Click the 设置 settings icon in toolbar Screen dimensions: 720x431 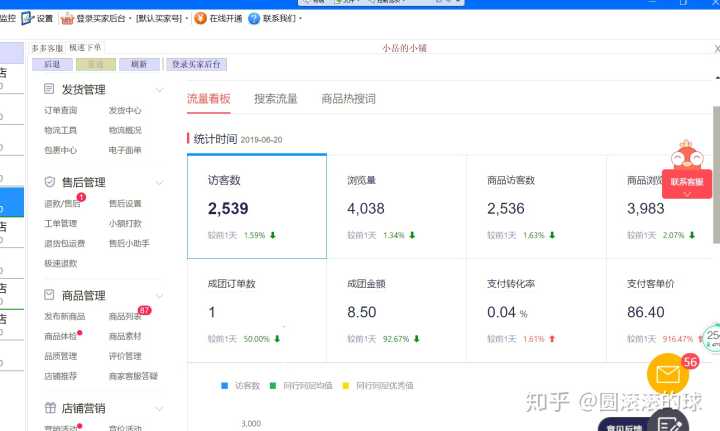pyautogui.click(x=27, y=18)
